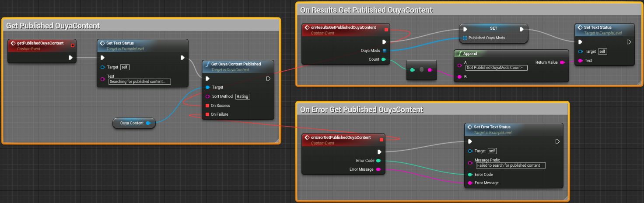The width and height of the screenshot is (644, 203).
Task: Click delegate pin on onResultsGetPublishedOuyaContent event
Action: click(x=386, y=30)
